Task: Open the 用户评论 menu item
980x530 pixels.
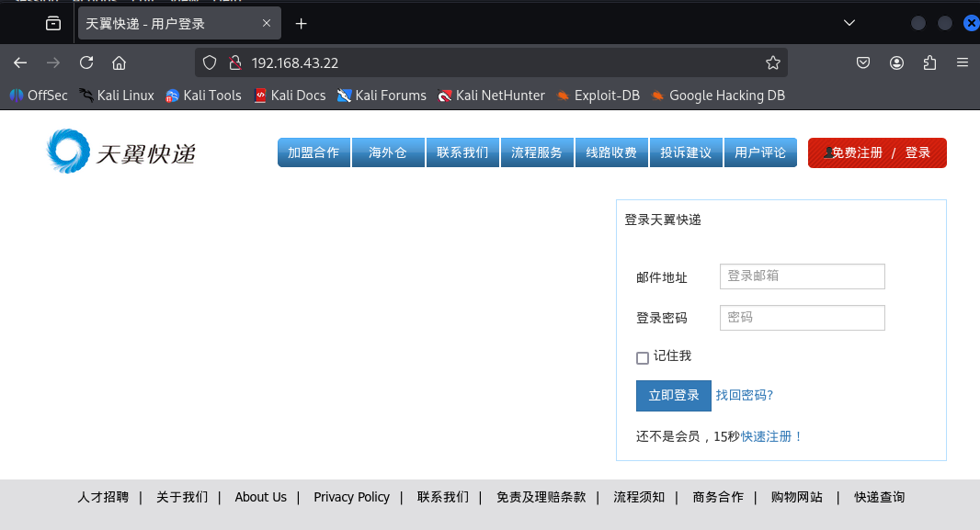Action: click(x=760, y=153)
